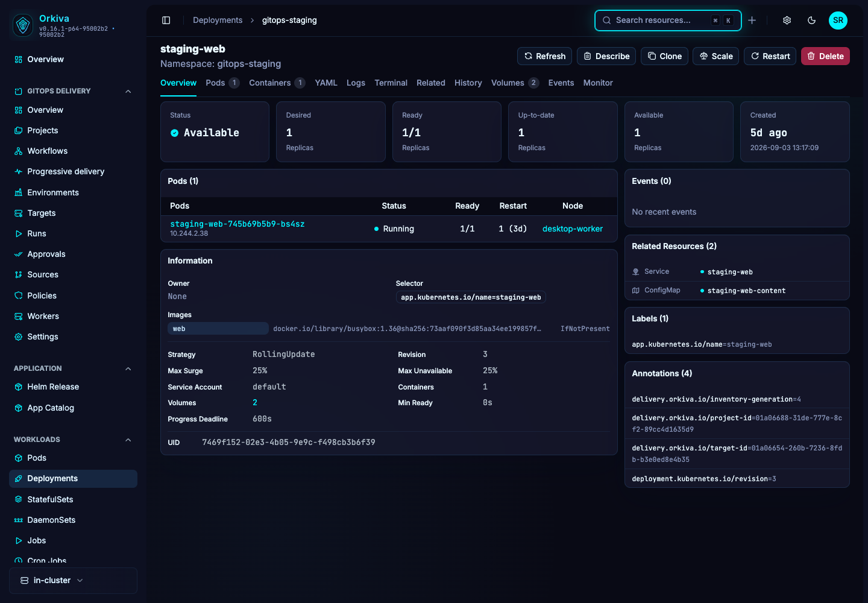Navigate to Environments
This screenshot has width=868, height=603.
(x=53, y=192)
